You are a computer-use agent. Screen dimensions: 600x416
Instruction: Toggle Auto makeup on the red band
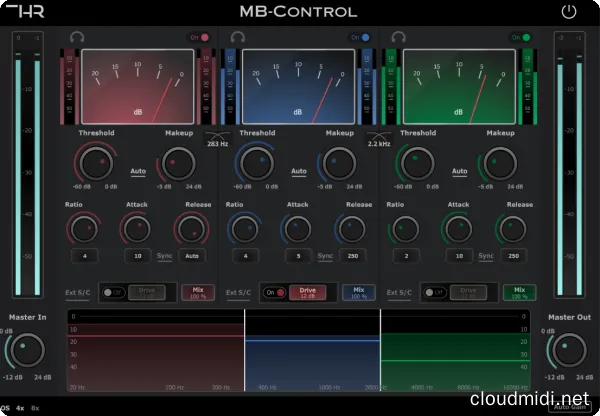[138, 171]
